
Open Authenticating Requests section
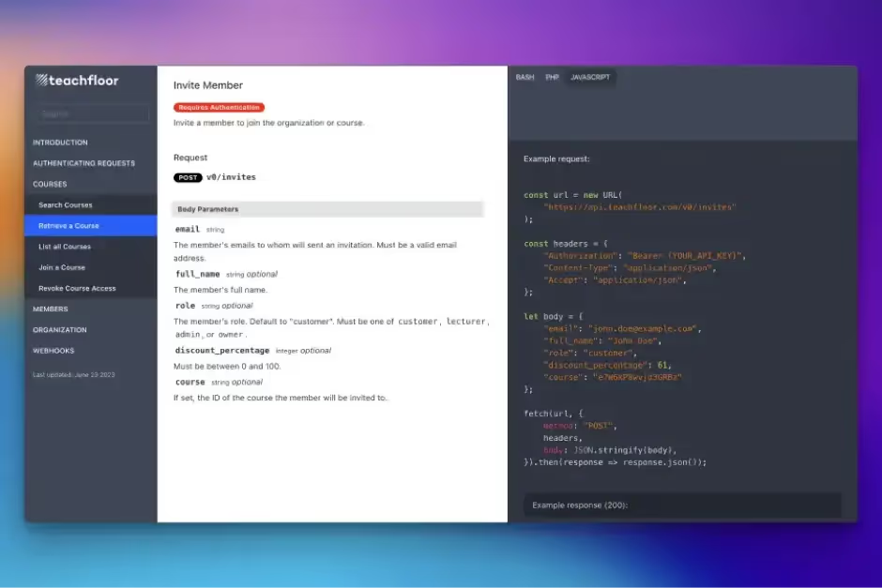pyautogui.click(x=84, y=163)
